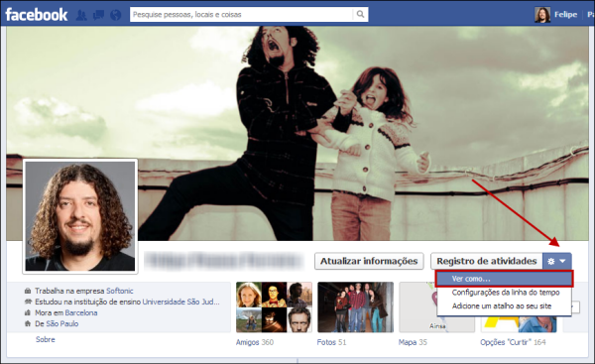Open the large profile picture
This screenshot has height=364, width=595.
click(80, 216)
